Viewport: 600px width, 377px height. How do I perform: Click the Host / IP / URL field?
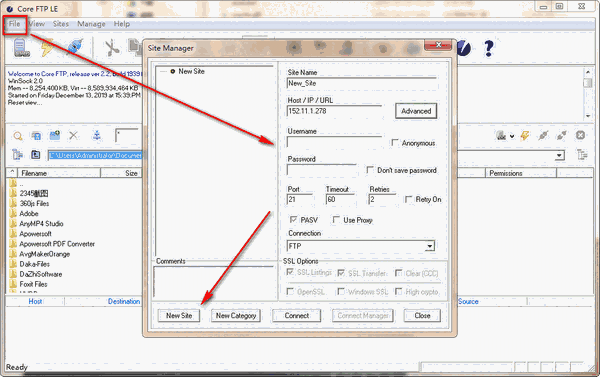[334, 111]
